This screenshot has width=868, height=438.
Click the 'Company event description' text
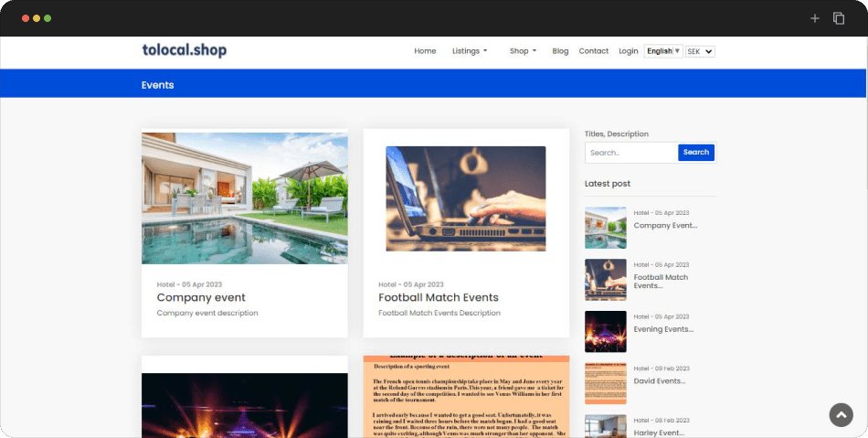207,313
